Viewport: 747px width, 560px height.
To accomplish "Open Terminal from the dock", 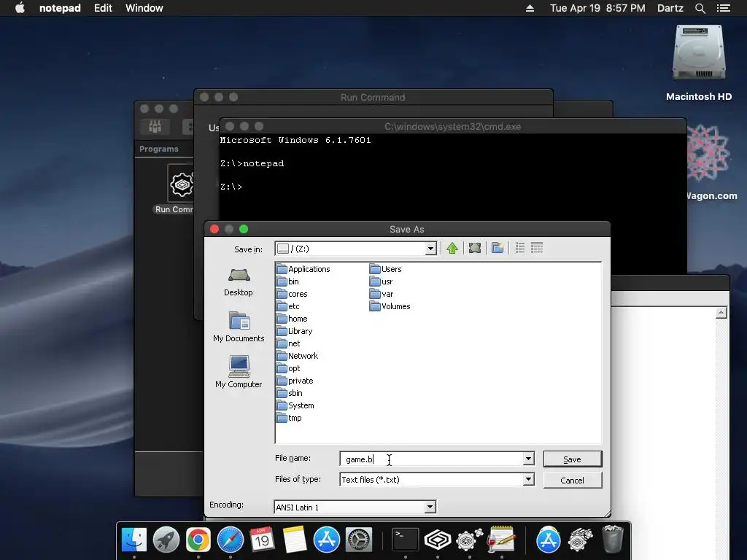I will (x=406, y=540).
